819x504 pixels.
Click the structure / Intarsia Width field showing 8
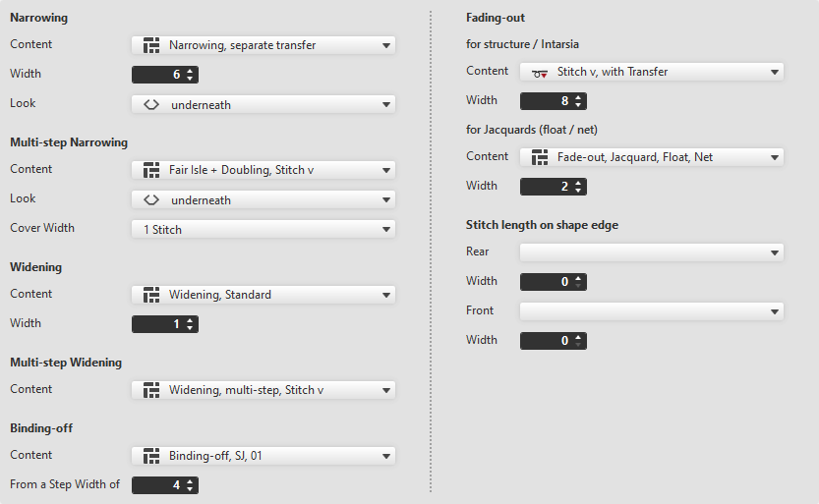[x=547, y=100]
